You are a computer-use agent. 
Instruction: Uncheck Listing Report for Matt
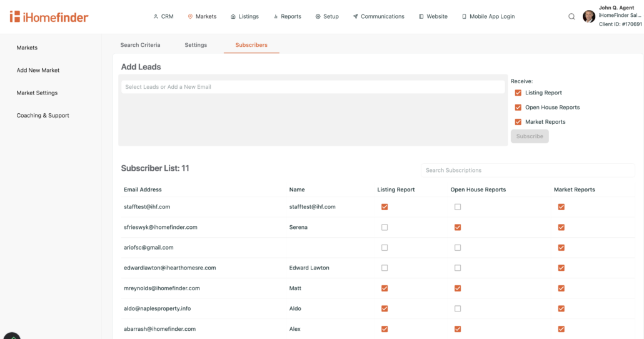(385, 288)
